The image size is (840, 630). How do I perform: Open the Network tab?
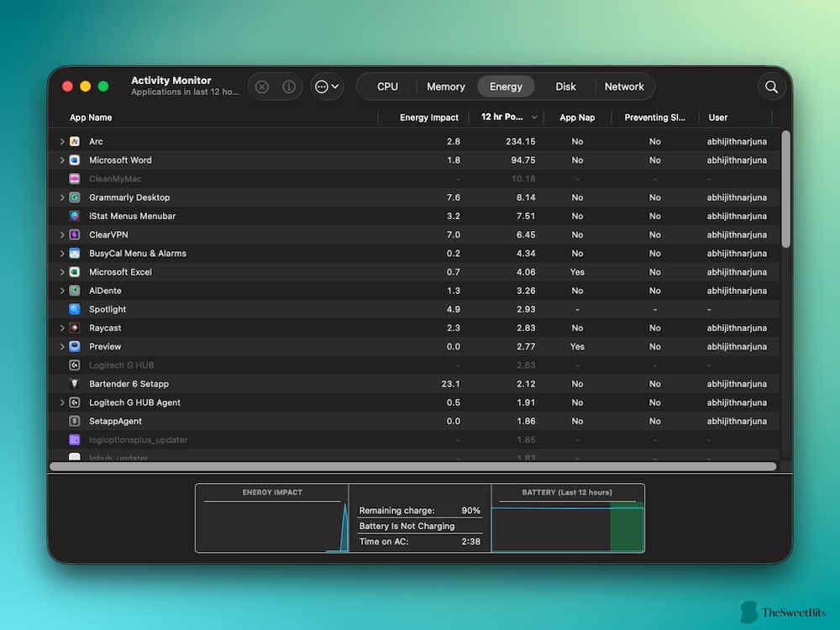[x=624, y=87]
